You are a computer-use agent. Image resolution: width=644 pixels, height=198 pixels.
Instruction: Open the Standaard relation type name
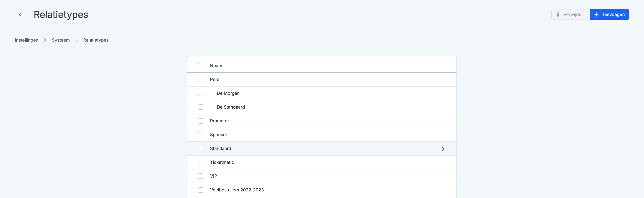click(221, 148)
